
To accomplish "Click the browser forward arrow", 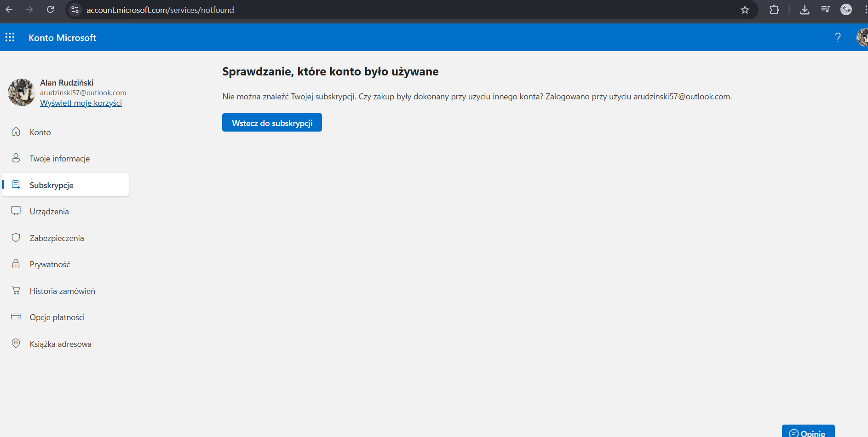I will click(x=29, y=10).
